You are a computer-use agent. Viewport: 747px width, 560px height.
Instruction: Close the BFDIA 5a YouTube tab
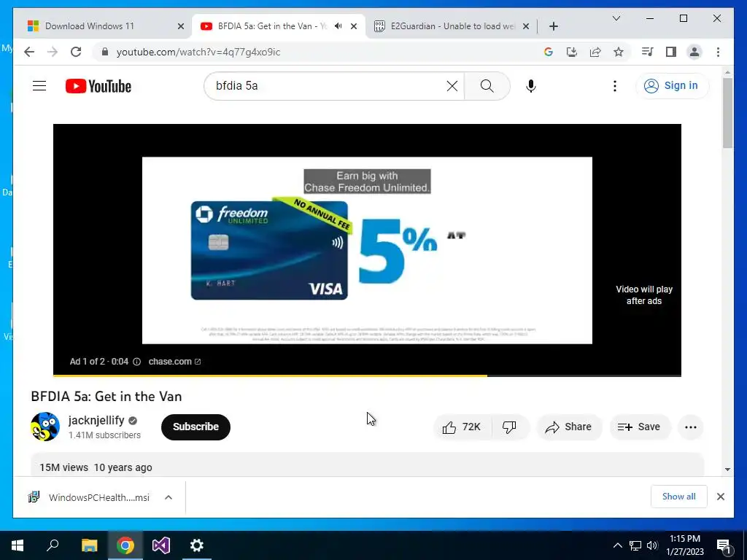[x=354, y=26]
